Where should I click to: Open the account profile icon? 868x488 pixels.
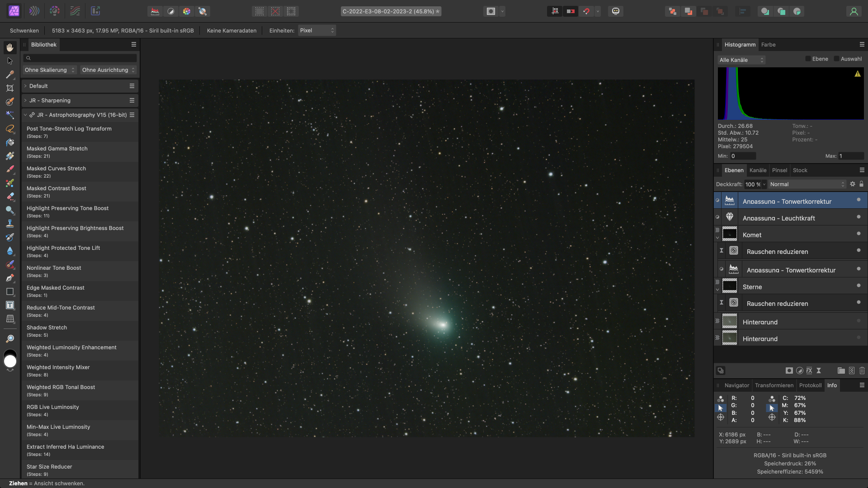click(x=854, y=11)
